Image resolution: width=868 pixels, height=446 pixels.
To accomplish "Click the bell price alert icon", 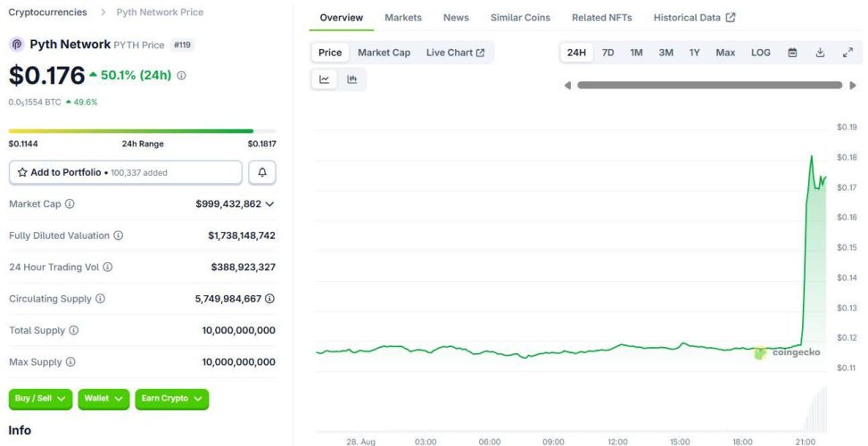I will [x=262, y=172].
